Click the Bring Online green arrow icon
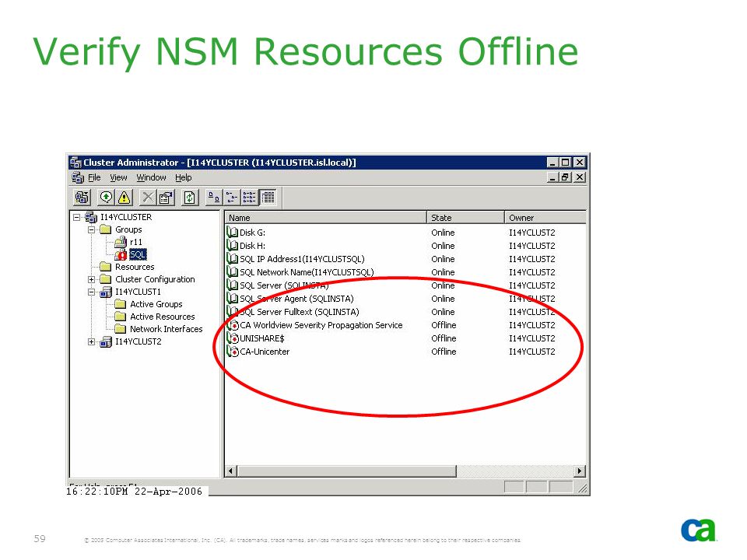 (107, 197)
